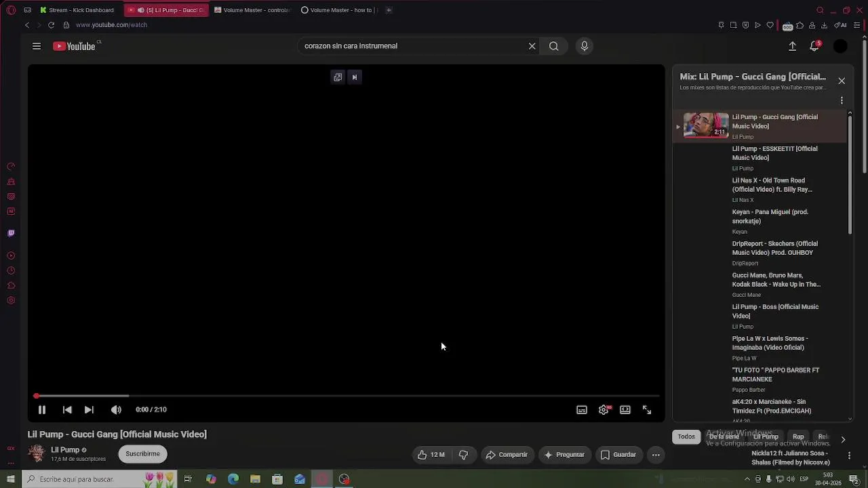Like the video (12 M)
Image resolution: width=868 pixels, height=488 pixels.
click(x=431, y=455)
